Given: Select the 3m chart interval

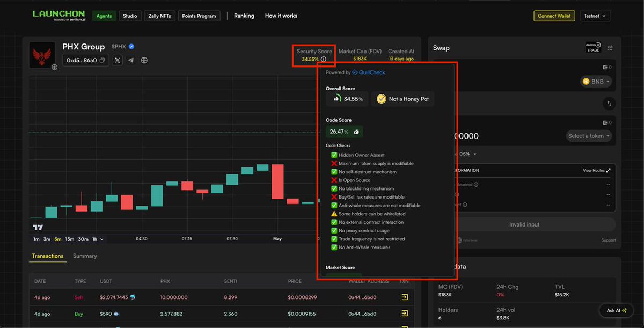Looking at the screenshot, I should click(47, 239).
